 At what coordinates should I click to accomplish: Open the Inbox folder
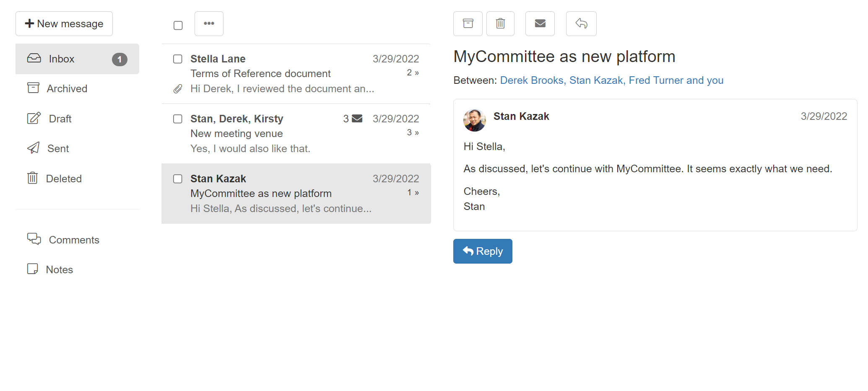[77, 59]
